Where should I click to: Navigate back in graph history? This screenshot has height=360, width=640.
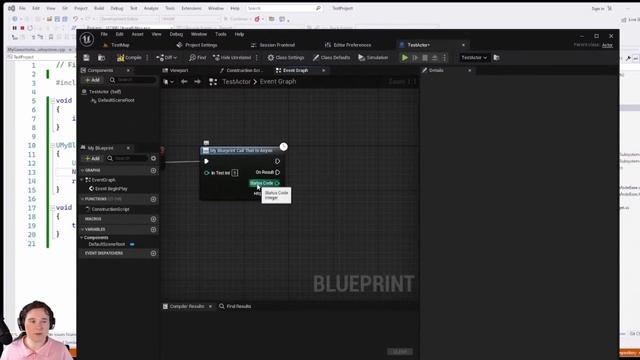coord(184,82)
